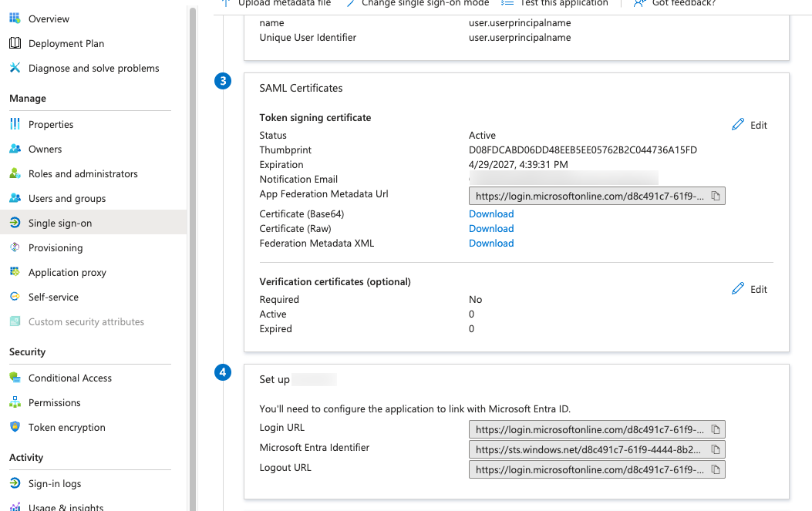Download Certificate (Base64)
Viewport: 812px width, 511px height.
[x=491, y=213]
